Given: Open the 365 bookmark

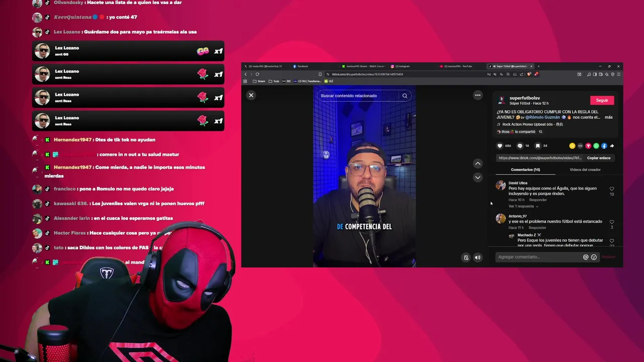Looking at the screenshot, I should pos(287,81).
